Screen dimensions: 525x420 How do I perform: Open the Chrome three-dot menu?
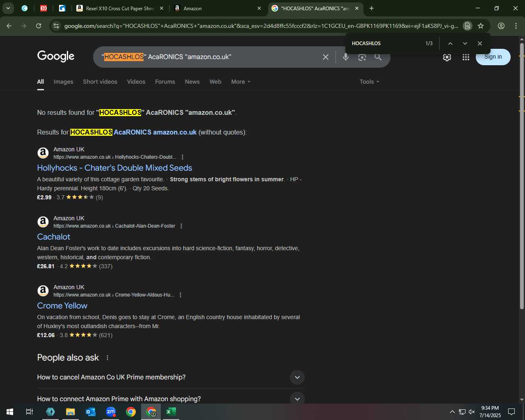(x=516, y=26)
